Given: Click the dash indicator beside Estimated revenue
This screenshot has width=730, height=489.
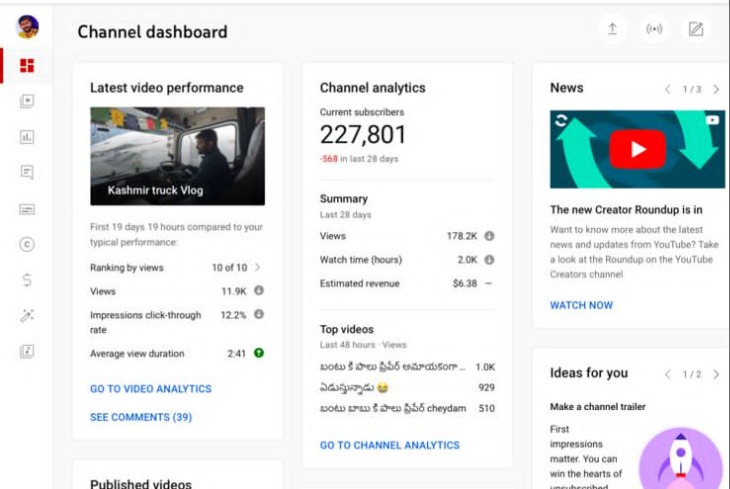Looking at the screenshot, I should pyautogui.click(x=488, y=283).
